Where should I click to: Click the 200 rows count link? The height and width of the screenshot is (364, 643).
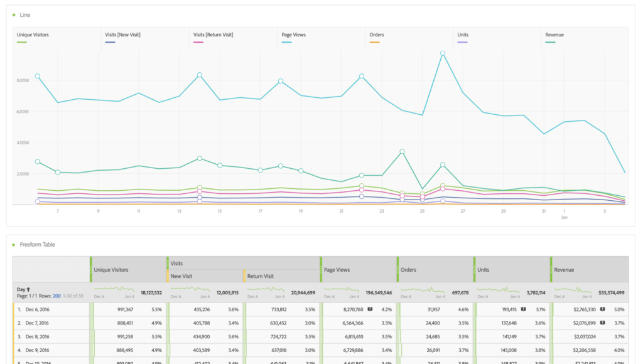coord(56,296)
